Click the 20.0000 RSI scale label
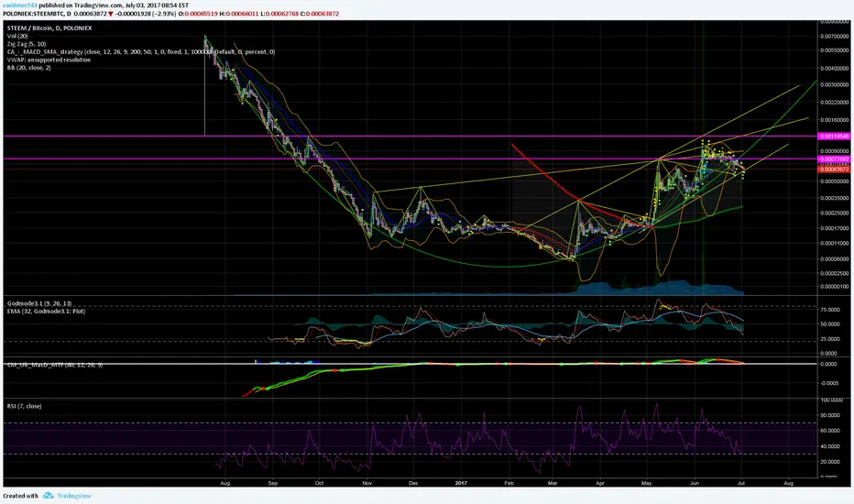 tap(829, 462)
